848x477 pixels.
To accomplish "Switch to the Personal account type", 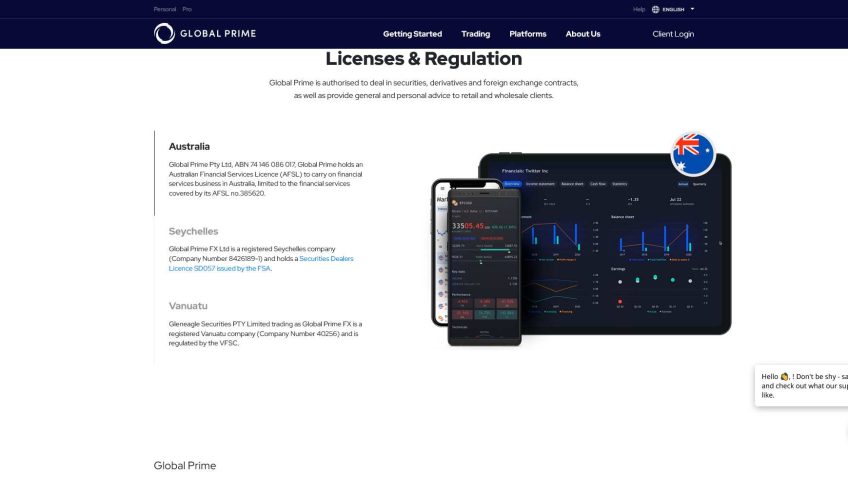I will tap(164, 9).
